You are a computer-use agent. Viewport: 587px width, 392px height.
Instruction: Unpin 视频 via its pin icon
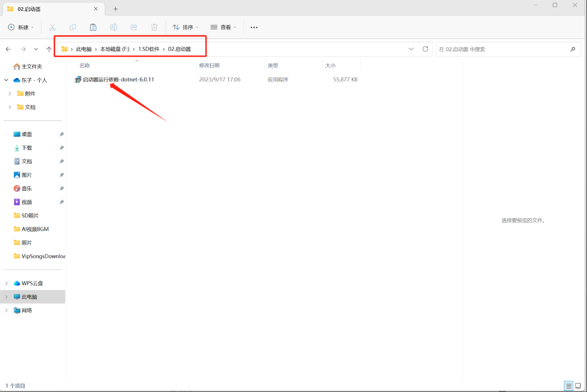tap(61, 202)
